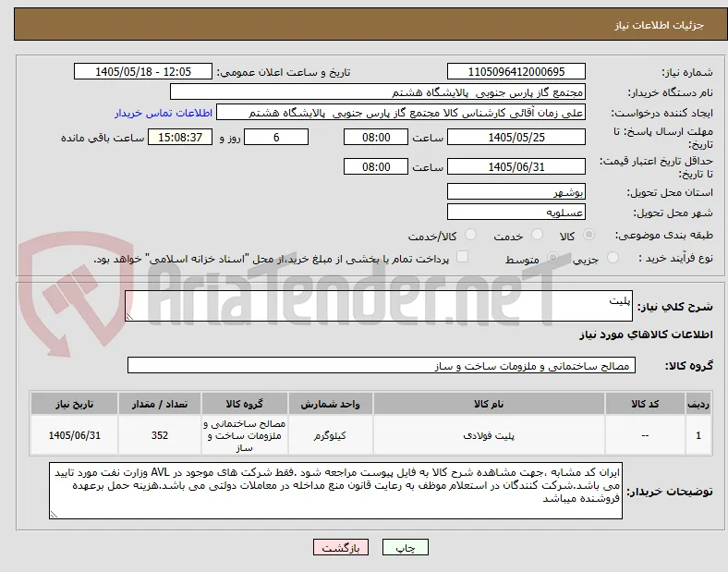Select the کالا radio button
Viewport: 728px width, 572px height.
[x=588, y=235]
